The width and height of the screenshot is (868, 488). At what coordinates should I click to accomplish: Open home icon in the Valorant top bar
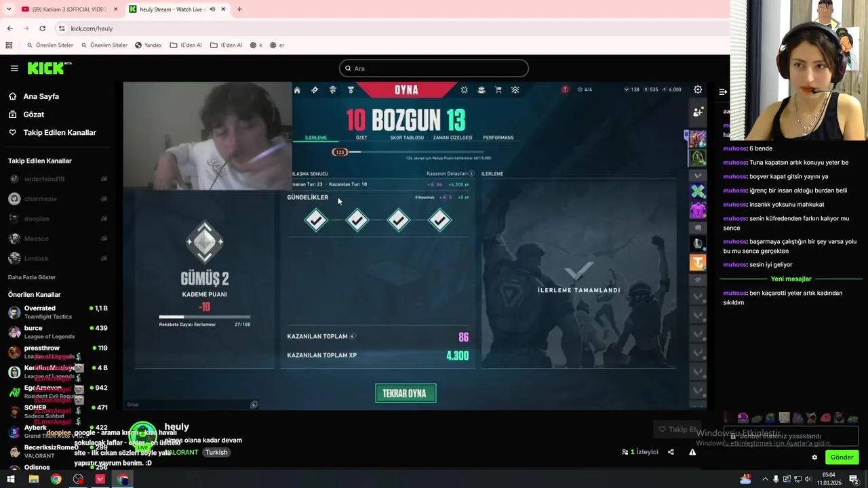click(297, 89)
